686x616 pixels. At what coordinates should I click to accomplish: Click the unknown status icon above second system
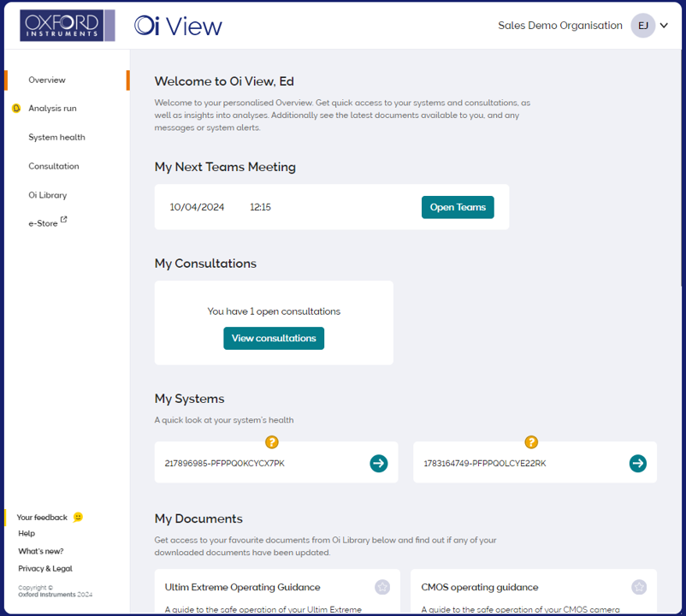(531, 442)
